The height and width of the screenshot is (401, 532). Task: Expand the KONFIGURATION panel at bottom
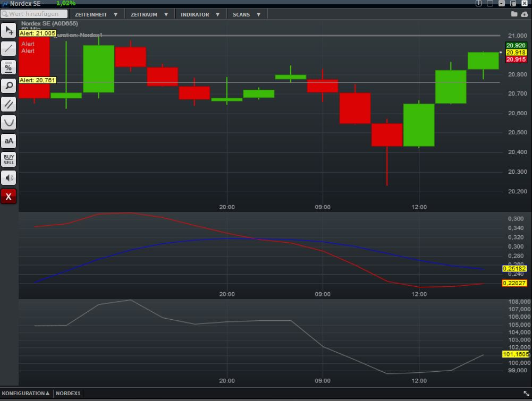(x=27, y=393)
